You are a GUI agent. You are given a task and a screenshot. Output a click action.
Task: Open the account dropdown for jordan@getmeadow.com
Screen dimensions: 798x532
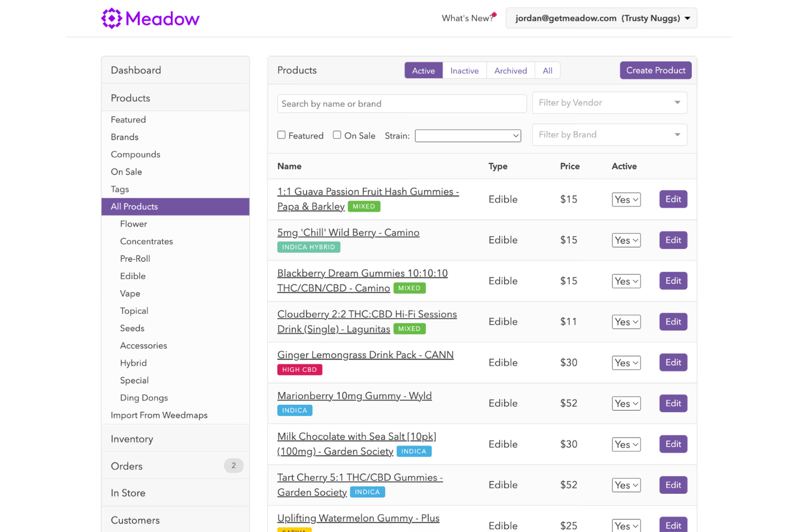pos(601,18)
